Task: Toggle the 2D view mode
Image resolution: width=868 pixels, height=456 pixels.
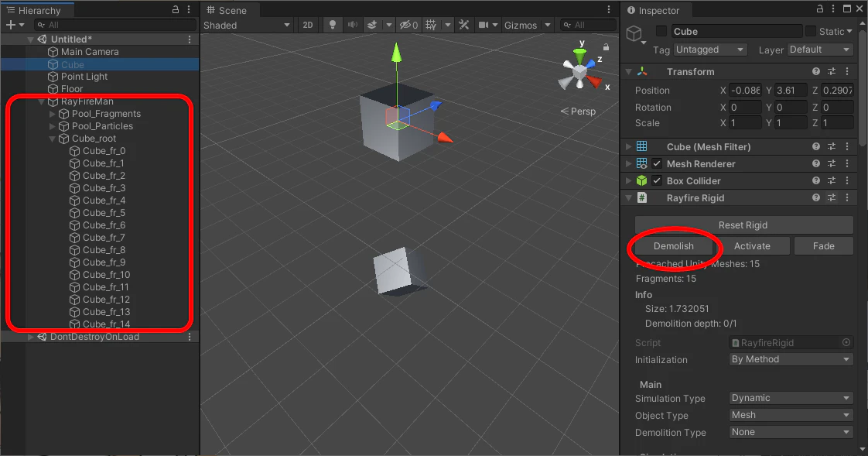Action: pyautogui.click(x=308, y=25)
